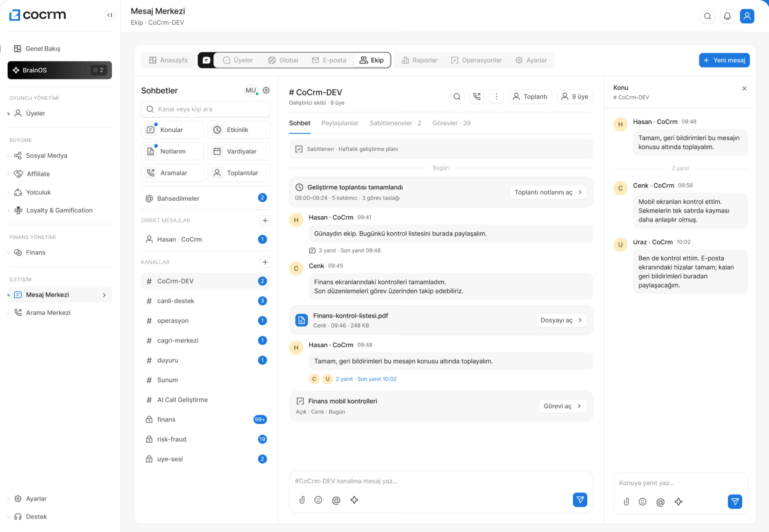Search within the CoCrm-DEV channel
This screenshot has height=532, width=769.
coord(457,97)
